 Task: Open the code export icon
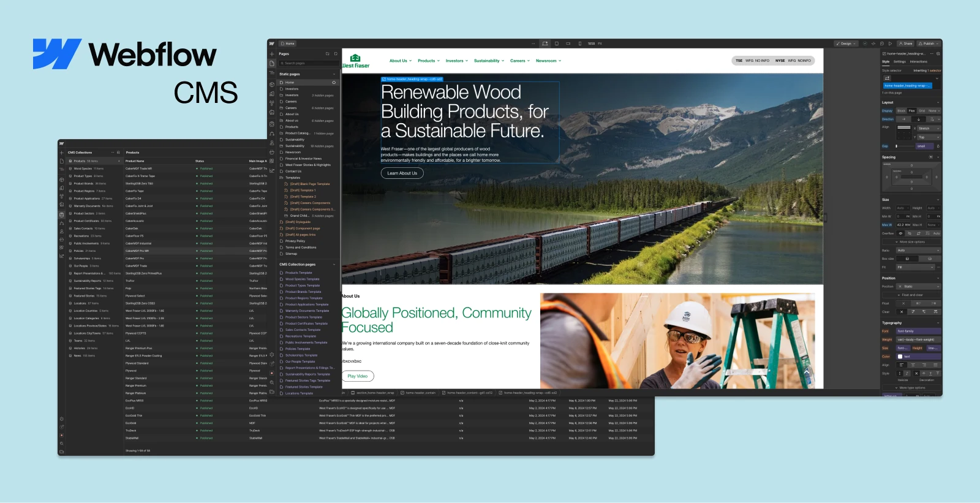tap(873, 43)
